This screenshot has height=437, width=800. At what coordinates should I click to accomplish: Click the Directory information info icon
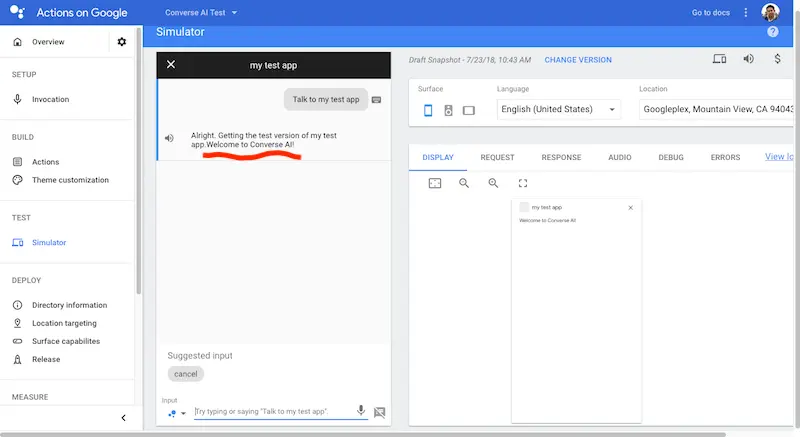[17, 305]
